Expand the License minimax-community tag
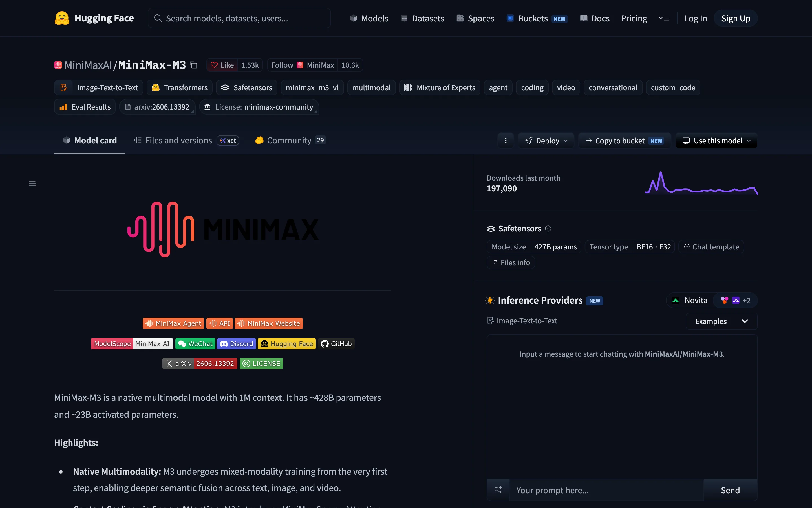Viewport: 812px width, 508px height. (259, 107)
